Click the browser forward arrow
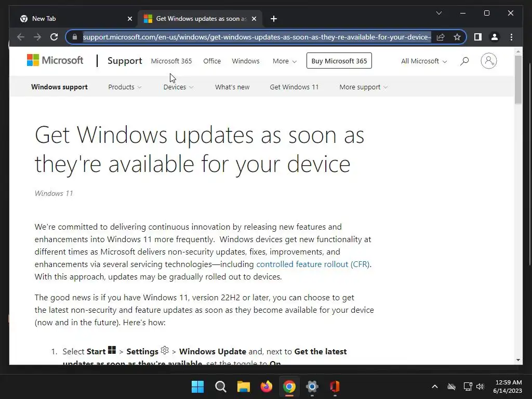This screenshot has height=399, width=532. 37,37
